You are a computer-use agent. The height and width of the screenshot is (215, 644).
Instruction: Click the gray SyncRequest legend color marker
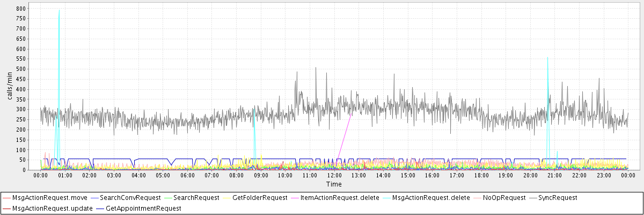(x=533, y=198)
